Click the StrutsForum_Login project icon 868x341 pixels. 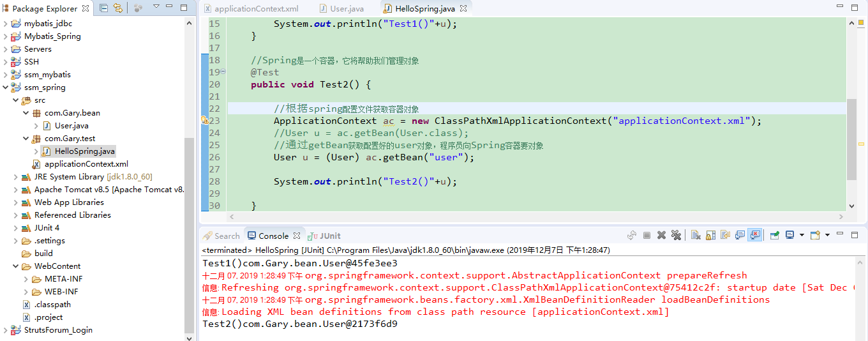pyautogui.click(x=16, y=330)
